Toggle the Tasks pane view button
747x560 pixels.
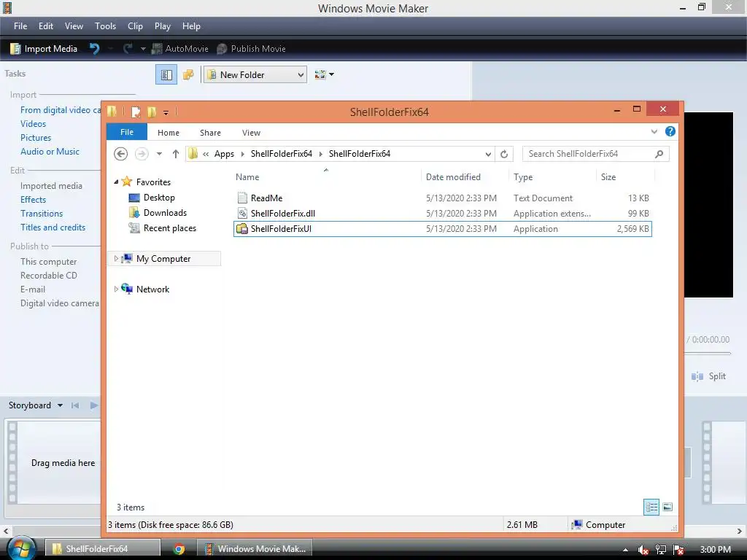(166, 75)
